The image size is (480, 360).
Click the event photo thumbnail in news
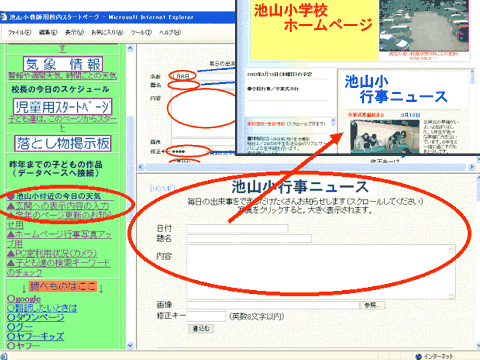click(x=385, y=137)
